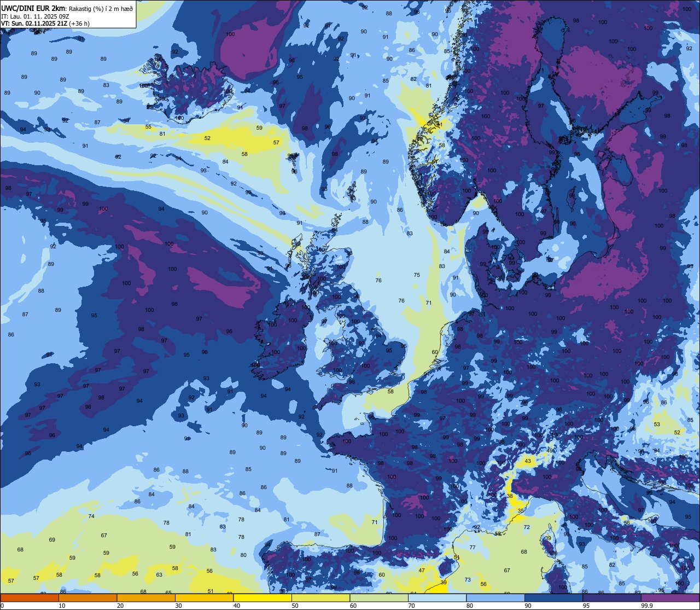Click the 90–95% dark blue legend swatch

point(553,598)
